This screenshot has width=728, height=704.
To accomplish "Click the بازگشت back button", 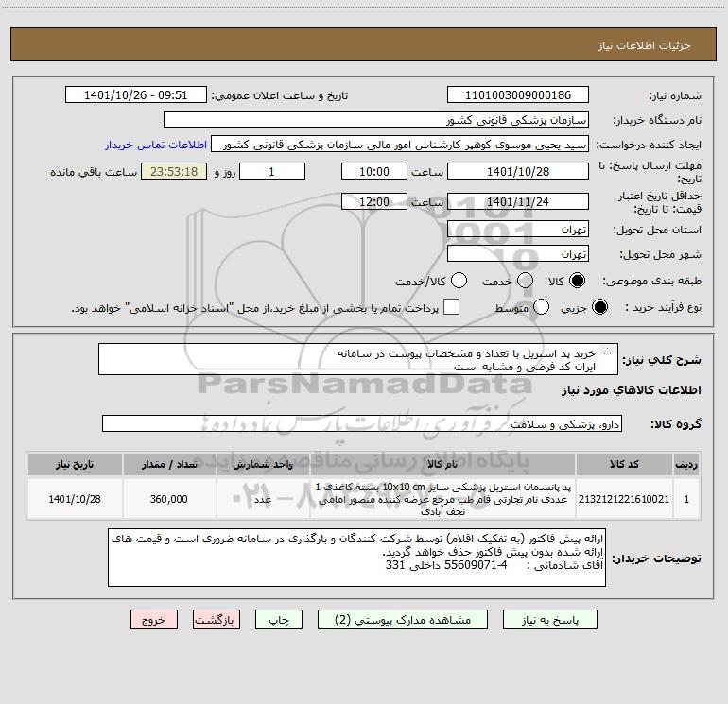I will point(217,620).
